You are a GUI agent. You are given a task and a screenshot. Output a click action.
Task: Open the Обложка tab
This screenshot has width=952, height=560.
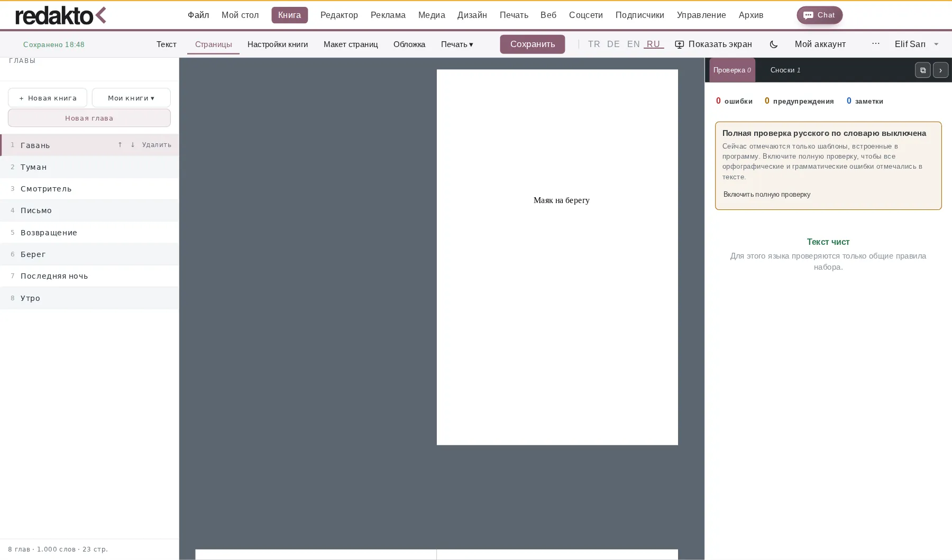(x=409, y=44)
